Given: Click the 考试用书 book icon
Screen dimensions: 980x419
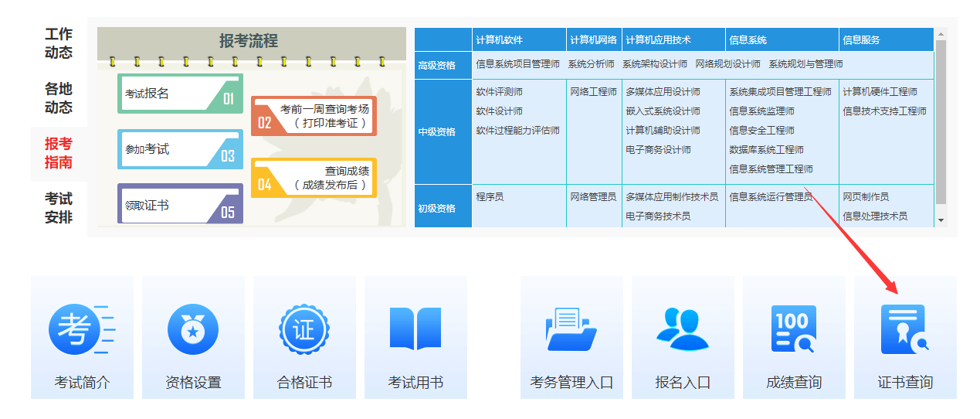Looking at the screenshot, I should (415, 330).
